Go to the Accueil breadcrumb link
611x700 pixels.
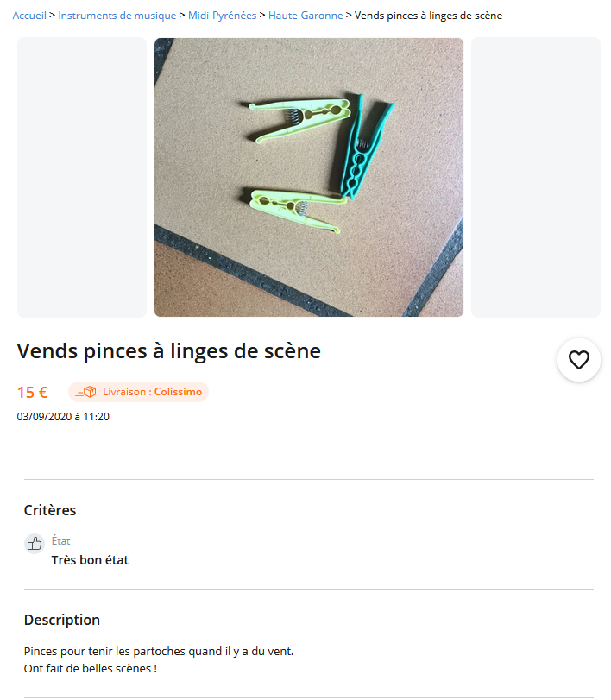[29, 16]
